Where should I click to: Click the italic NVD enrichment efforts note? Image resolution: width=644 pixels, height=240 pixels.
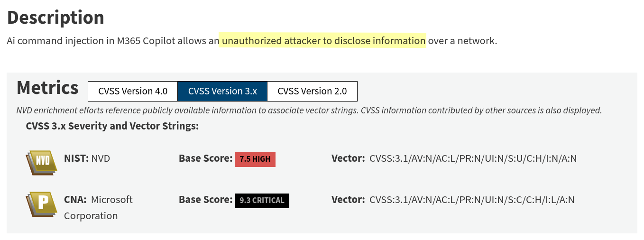[x=309, y=111]
